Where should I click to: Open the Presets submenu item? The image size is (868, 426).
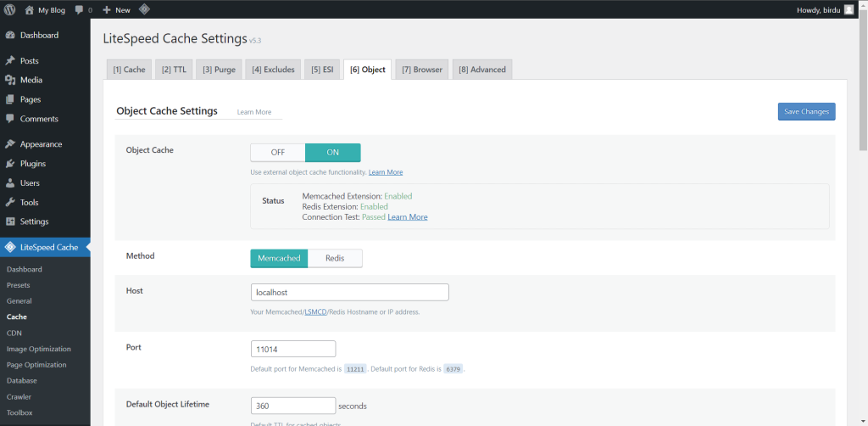click(19, 285)
